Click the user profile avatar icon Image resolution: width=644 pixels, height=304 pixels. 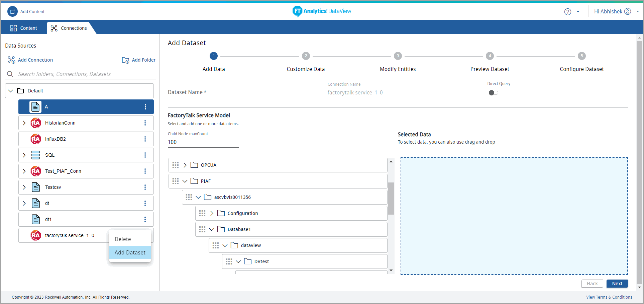click(628, 11)
